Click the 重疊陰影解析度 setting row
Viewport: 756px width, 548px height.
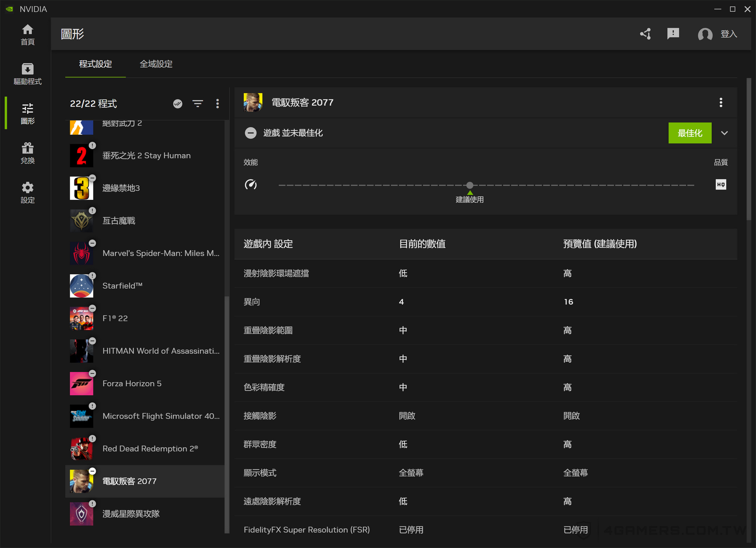tap(485, 359)
